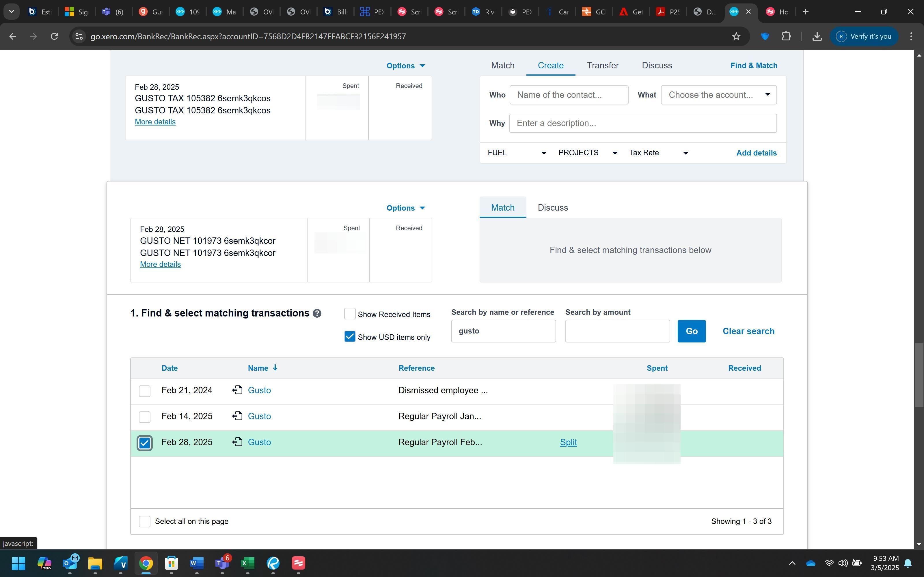The width and height of the screenshot is (924, 577).
Task: Click the help icon beside Find & select heading
Action: 317,313
